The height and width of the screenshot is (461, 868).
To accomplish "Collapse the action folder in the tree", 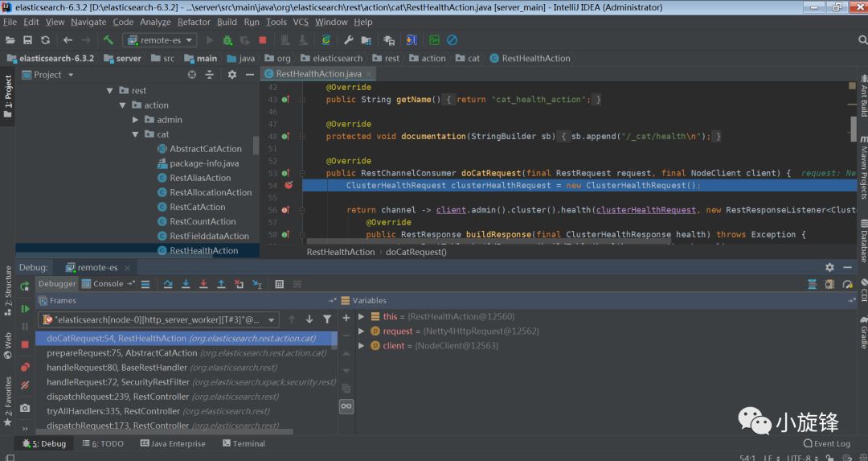I will [x=122, y=105].
